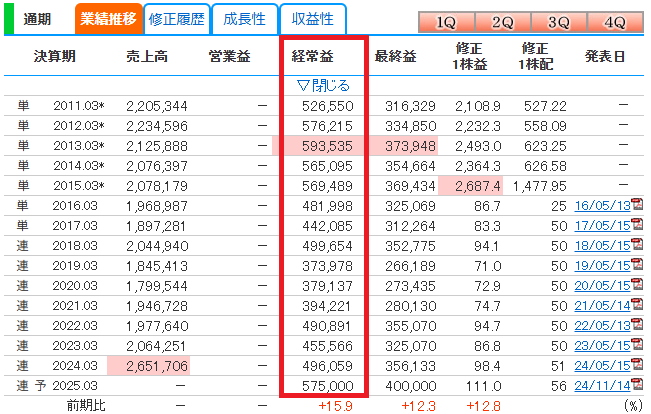This screenshot has height=414, width=651.
Task: Select sales value 1,799,544 for 2020.03
Action: (x=157, y=286)
